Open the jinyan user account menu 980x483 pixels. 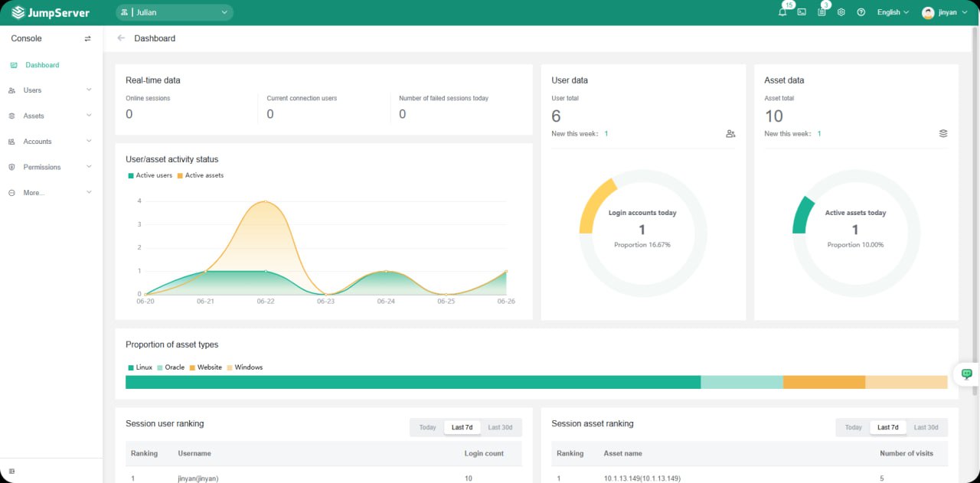coord(949,12)
